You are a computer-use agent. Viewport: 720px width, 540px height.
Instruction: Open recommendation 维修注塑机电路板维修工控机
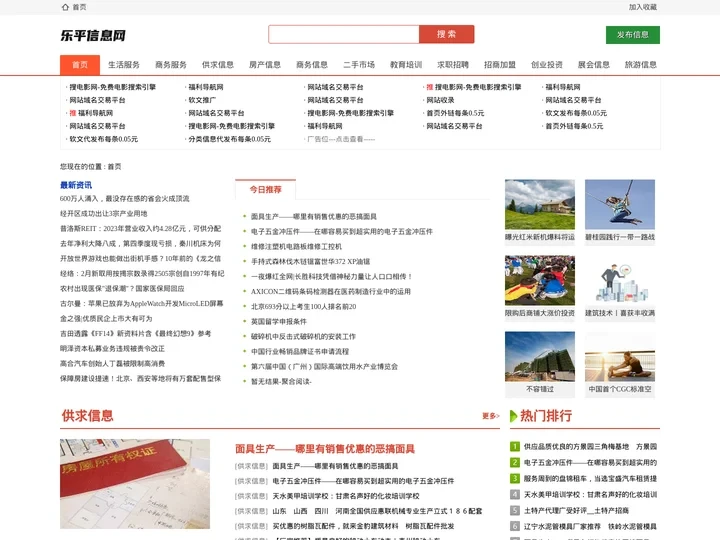(296, 247)
